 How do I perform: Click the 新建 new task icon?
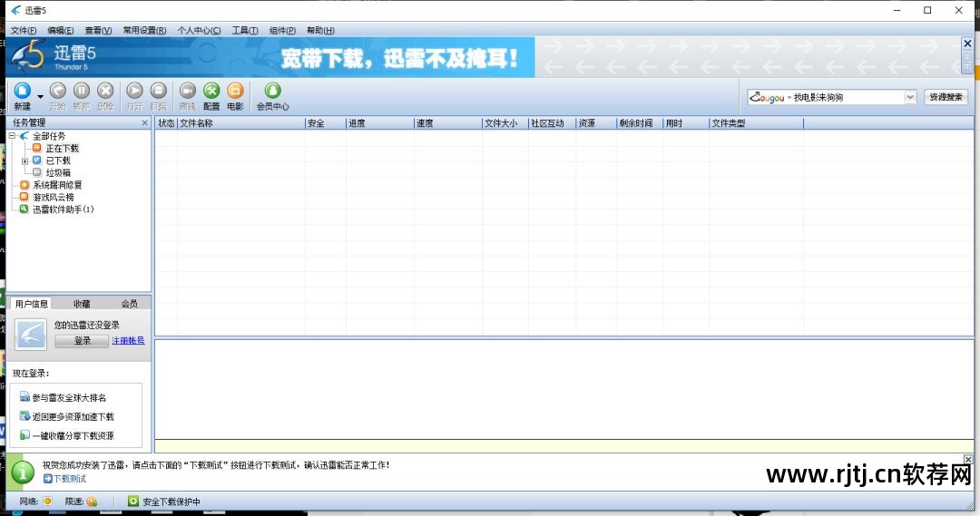pos(23,92)
